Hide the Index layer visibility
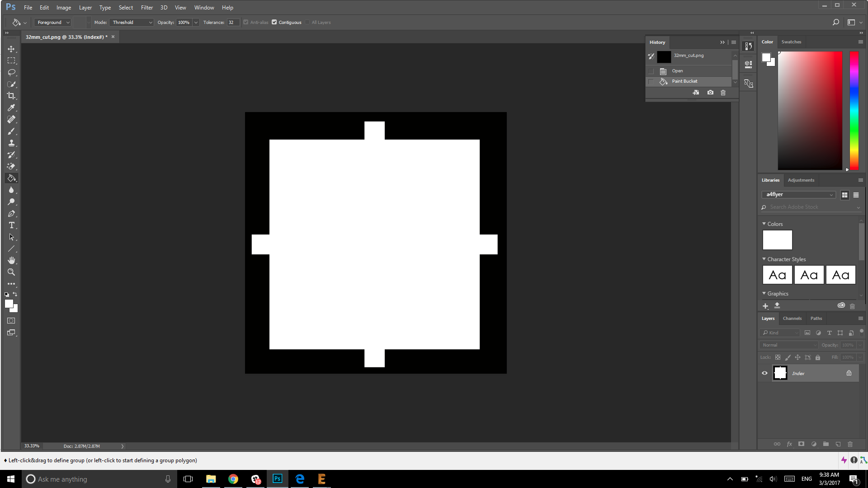Viewport: 868px width, 488px height. click(x=764, y=373)
